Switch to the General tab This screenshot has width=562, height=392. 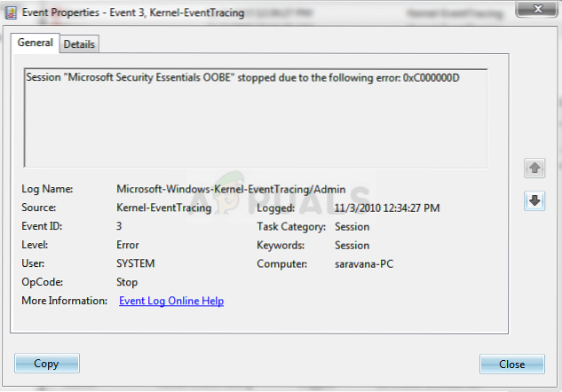point(36,43)
